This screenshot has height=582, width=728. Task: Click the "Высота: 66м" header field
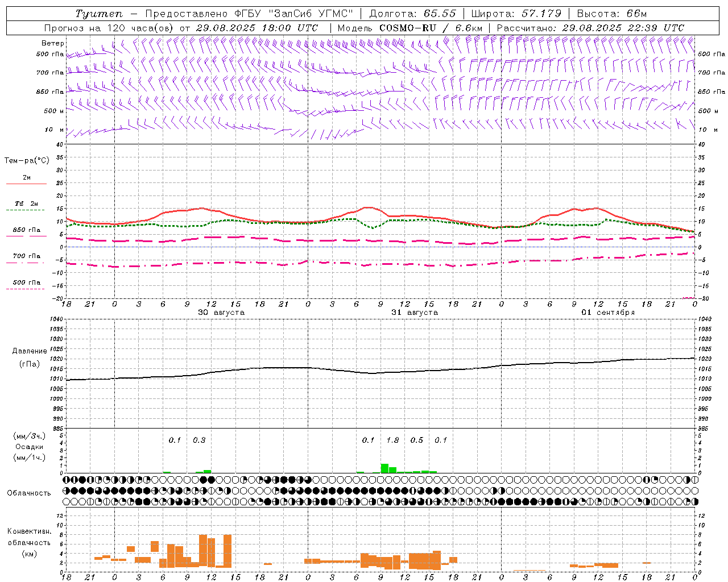[612, 14]
